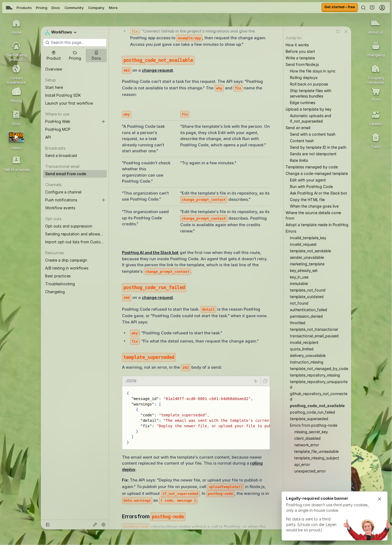Jump to Rate limits section

[299, 161]
